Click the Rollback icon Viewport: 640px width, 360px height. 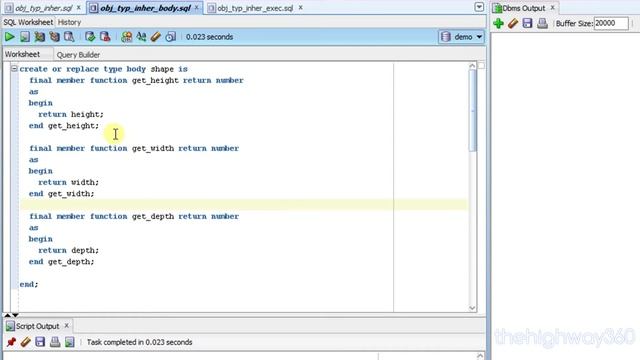[x=105, y=37]
